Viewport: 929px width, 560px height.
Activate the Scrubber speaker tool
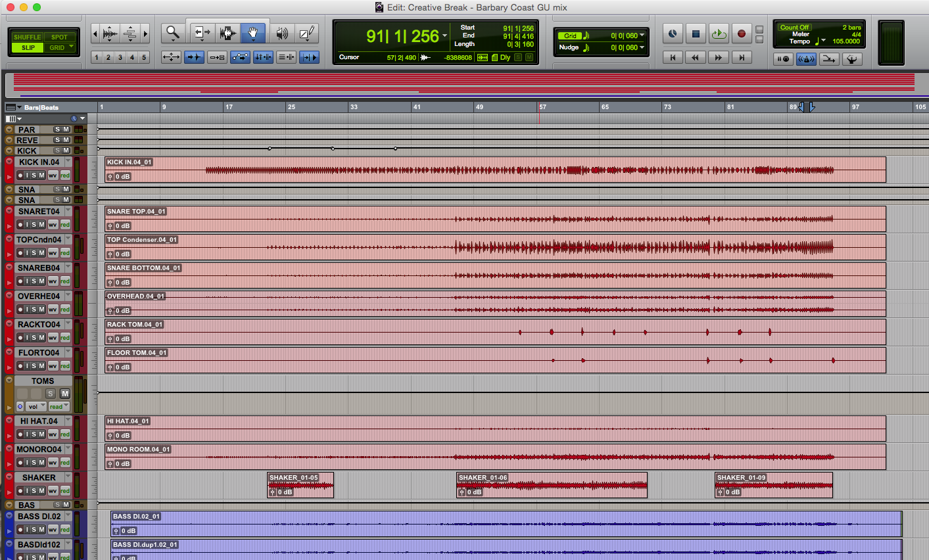[x=282, y=34]
